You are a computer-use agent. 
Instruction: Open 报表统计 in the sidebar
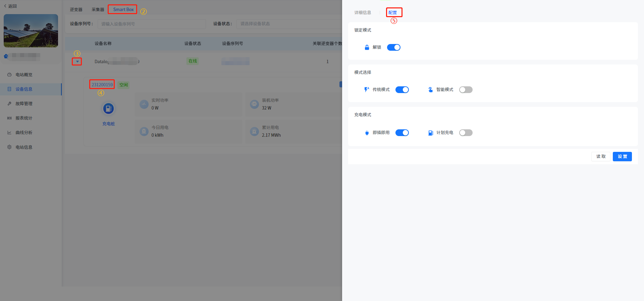click(24, 118)
